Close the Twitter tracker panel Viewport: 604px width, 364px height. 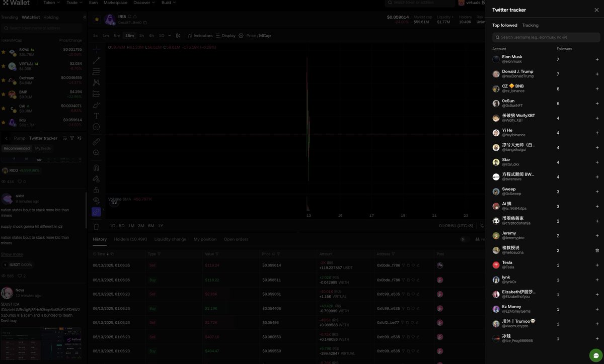[x=596, y=10]
